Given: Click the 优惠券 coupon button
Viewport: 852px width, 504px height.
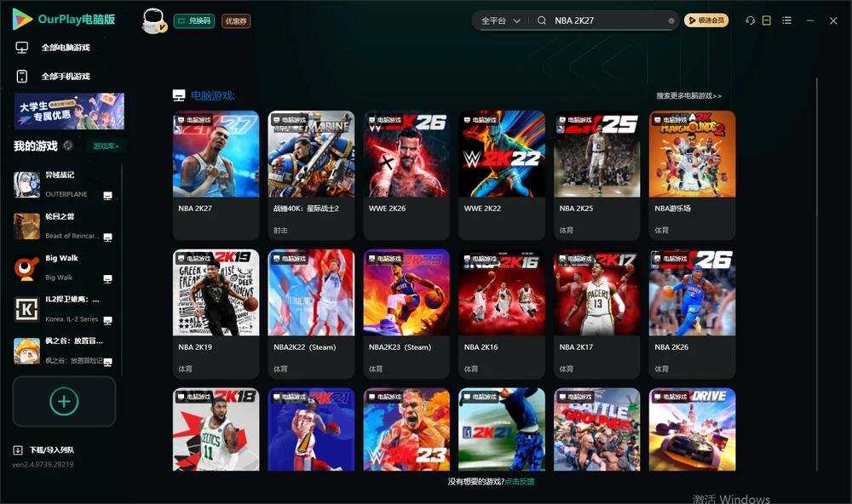Looking at the screenshot, I should [236, 20].
